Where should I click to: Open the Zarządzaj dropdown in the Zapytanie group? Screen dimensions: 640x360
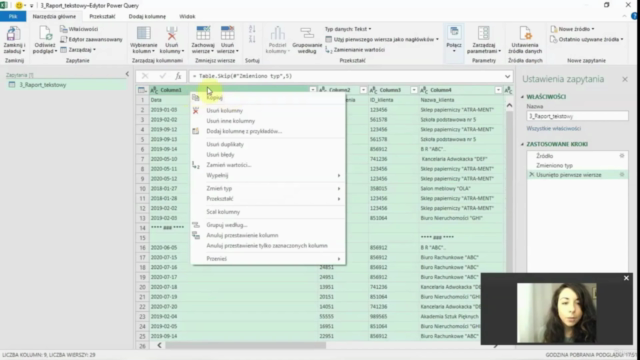[78, 50]
